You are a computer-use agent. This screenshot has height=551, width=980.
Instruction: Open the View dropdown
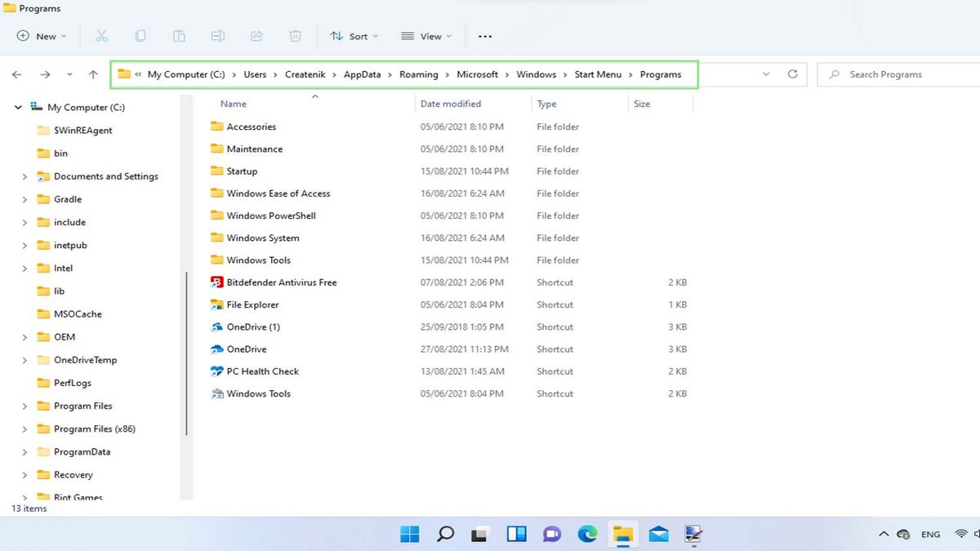click(426, 36)
